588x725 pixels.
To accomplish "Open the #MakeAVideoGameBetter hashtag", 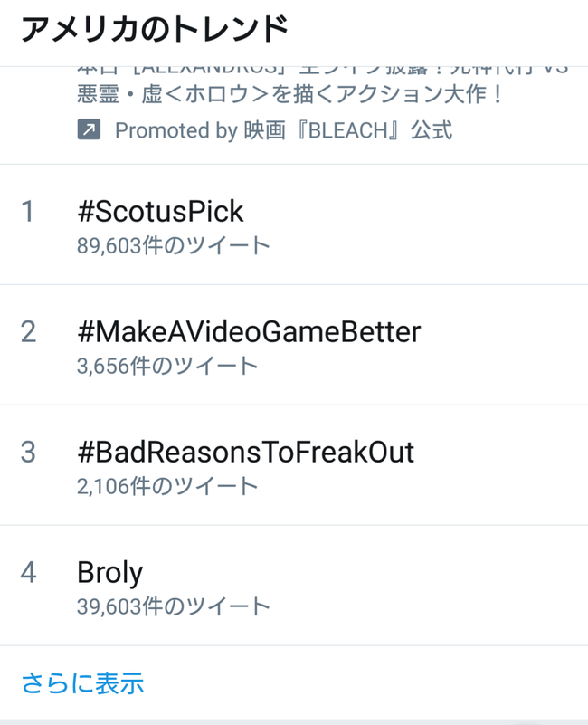I will 249,332.
